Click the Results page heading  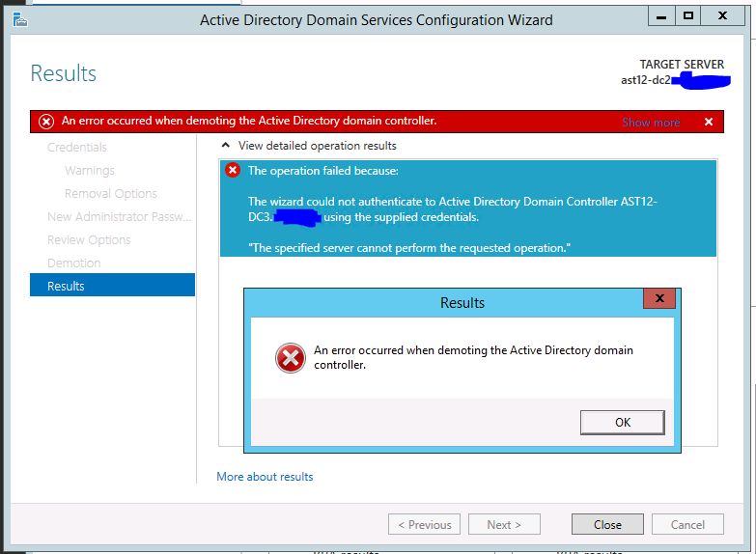63,73
